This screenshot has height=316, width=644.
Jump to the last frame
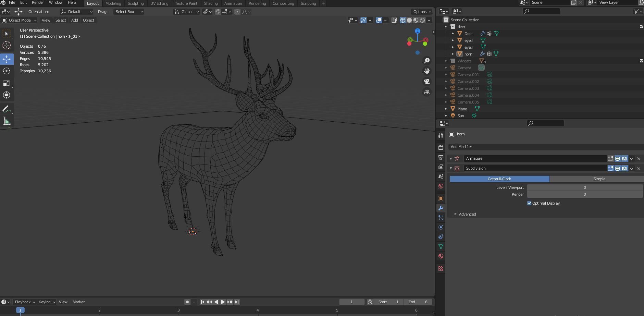(x=237, y=302)
